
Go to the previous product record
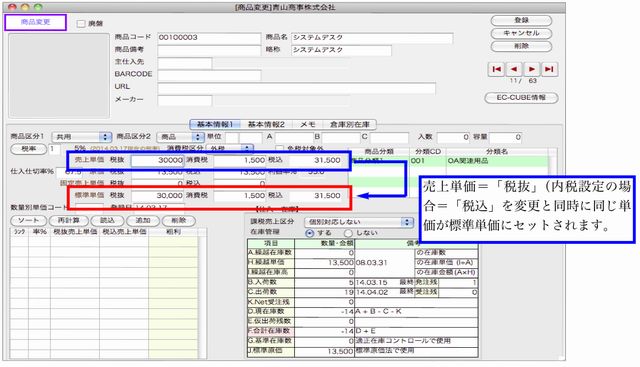coord(514,69)
